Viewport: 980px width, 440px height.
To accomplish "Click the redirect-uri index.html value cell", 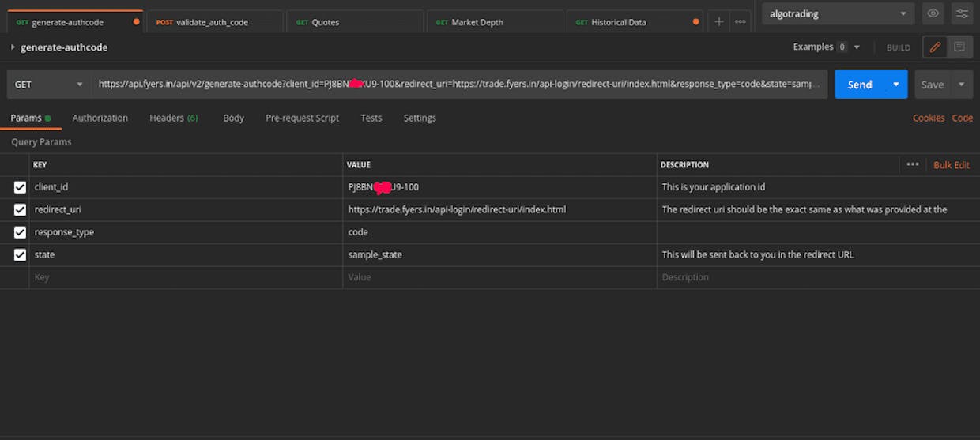I will [x=499, y=210].
